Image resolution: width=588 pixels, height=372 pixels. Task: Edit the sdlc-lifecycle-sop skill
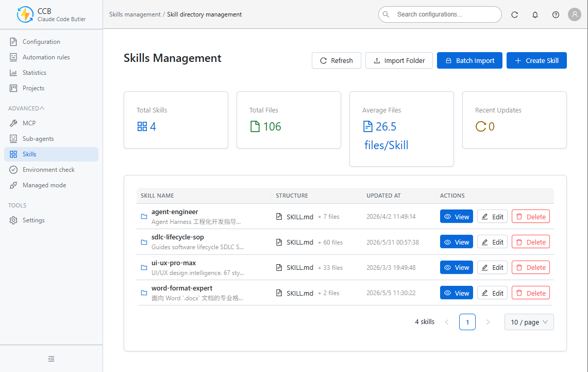492,242
